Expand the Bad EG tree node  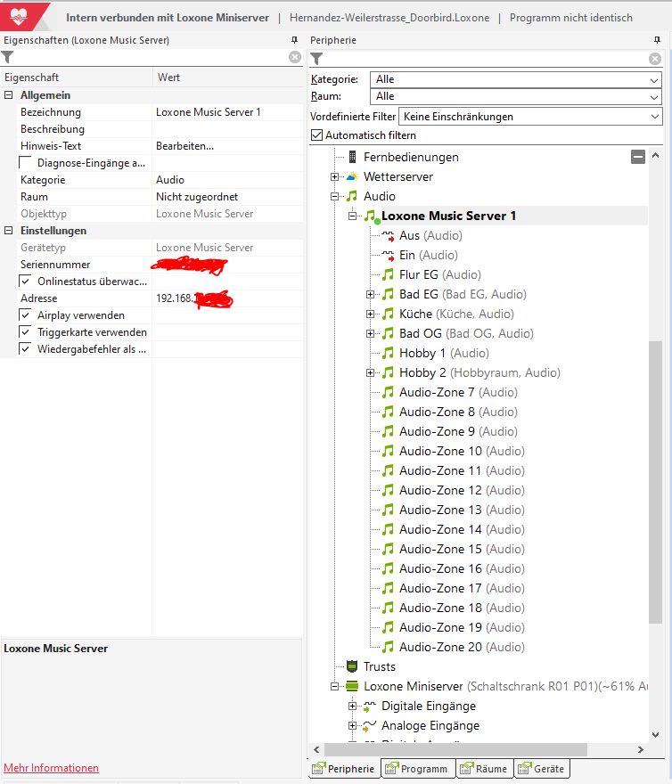(370, 294)
